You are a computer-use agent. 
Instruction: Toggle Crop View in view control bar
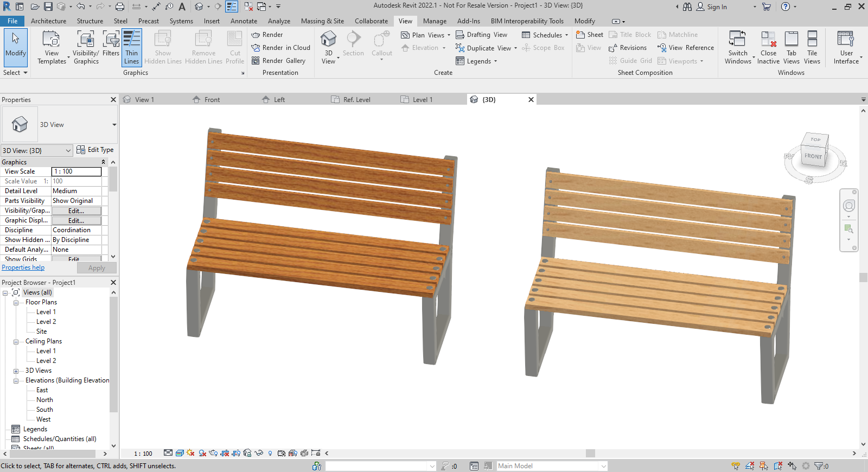[225, 453]
